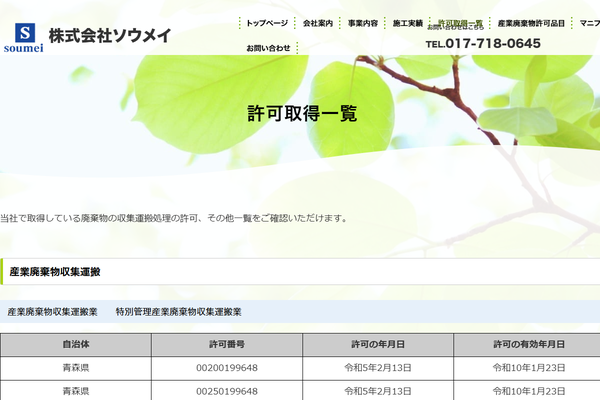Open the 会社案内 menu item
The height and width of the screenshot is (400, 600).
(x=318, y=23)
